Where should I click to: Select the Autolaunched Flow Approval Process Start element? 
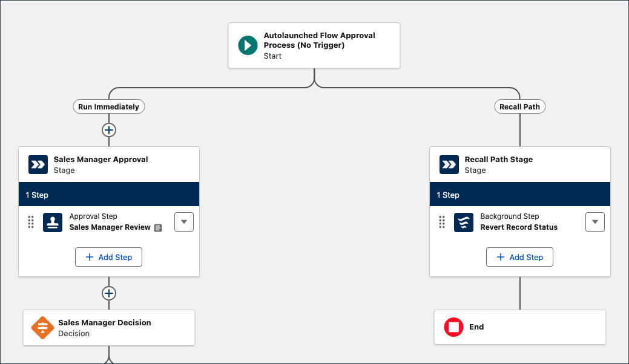pyautogui.click(x=314, y=45)
